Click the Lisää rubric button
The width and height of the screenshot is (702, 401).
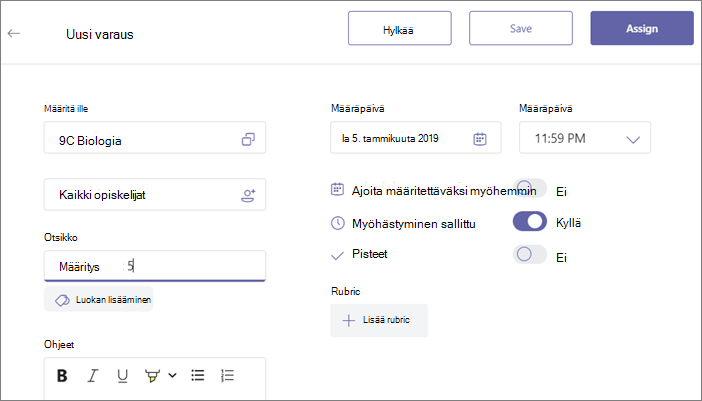pyautogui.click(x=379, y=320)
